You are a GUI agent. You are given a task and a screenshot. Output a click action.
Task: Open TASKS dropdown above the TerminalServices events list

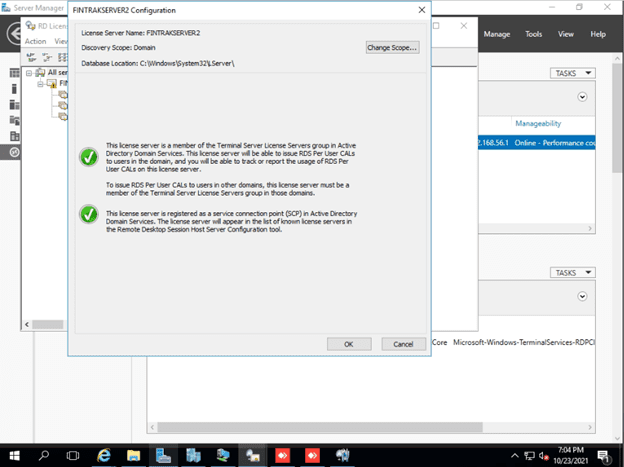572,273
